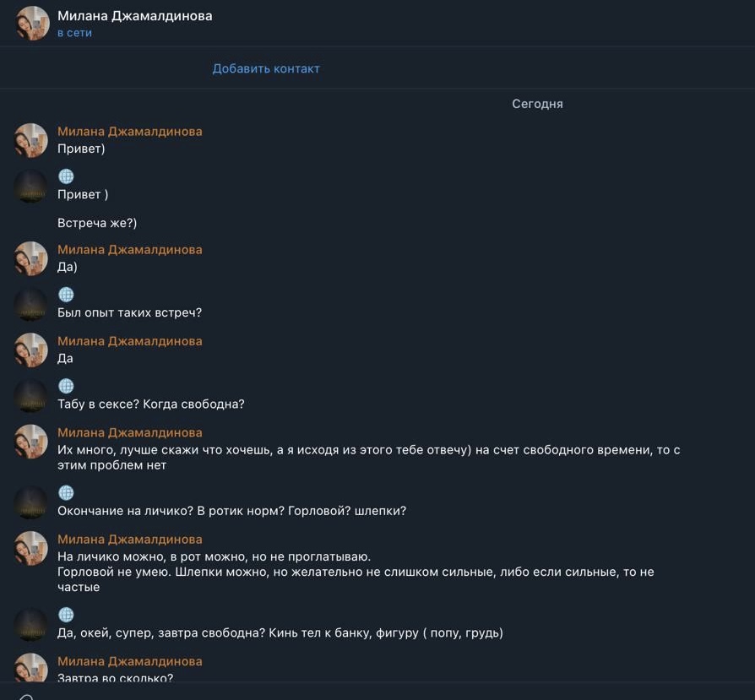Click the sender name above the "Их много" message

tap(129, 432)
